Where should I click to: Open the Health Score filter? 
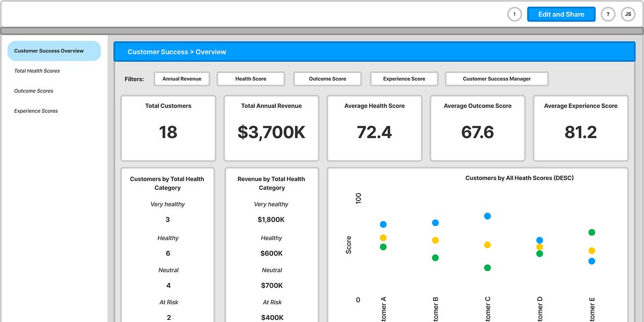[x=251, y=78]
